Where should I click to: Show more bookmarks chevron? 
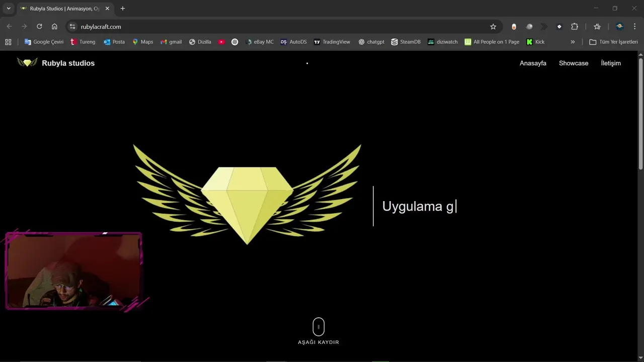point(573,42)
